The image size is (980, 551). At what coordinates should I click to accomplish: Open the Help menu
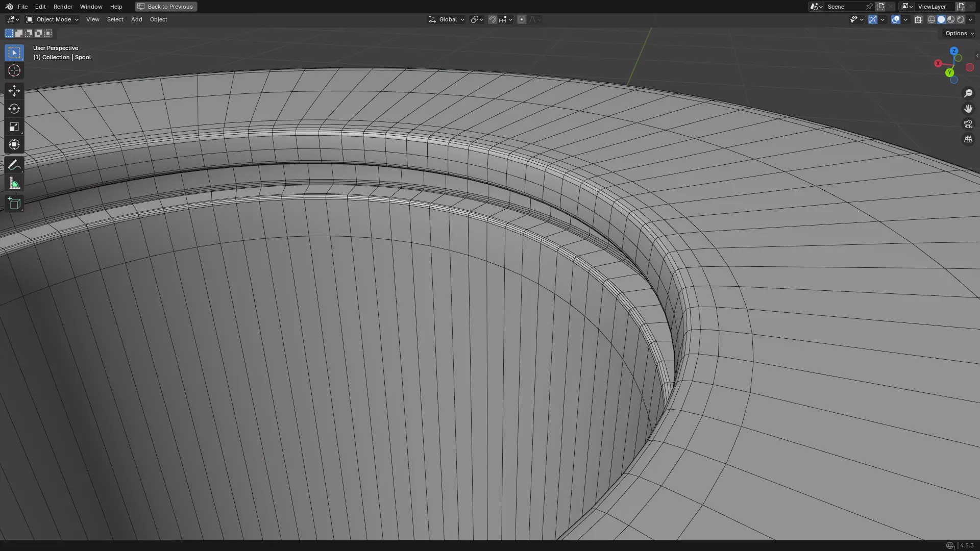point(116,7)
